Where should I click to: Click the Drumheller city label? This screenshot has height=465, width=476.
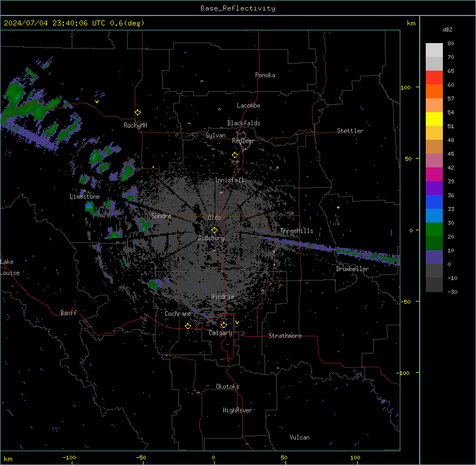352,269
